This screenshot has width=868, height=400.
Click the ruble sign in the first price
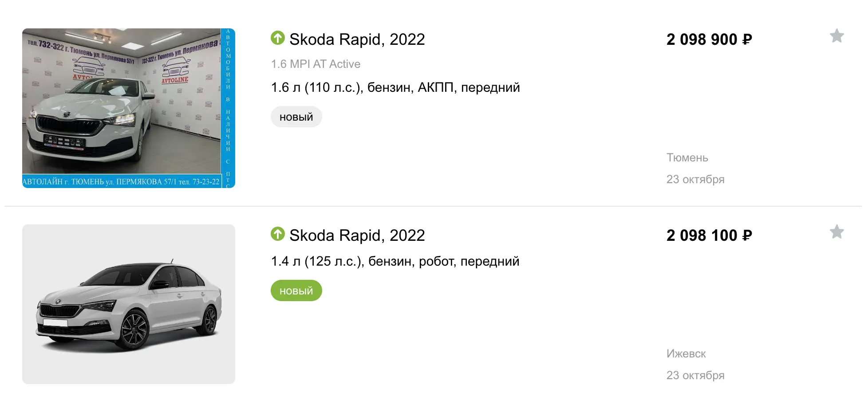coord(747,40)
